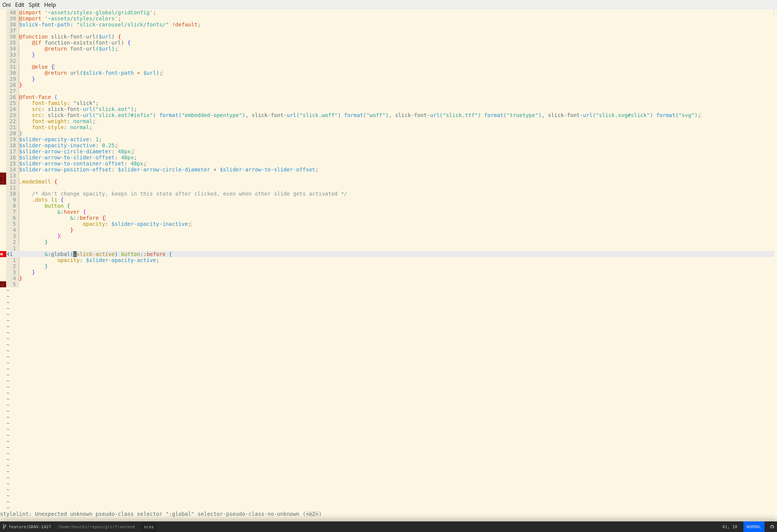Click the red gutter marker at the file's last line

point(3,284)
